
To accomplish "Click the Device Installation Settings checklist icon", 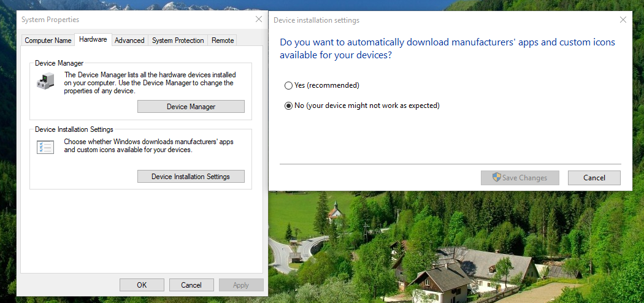I will click(45, 147).
